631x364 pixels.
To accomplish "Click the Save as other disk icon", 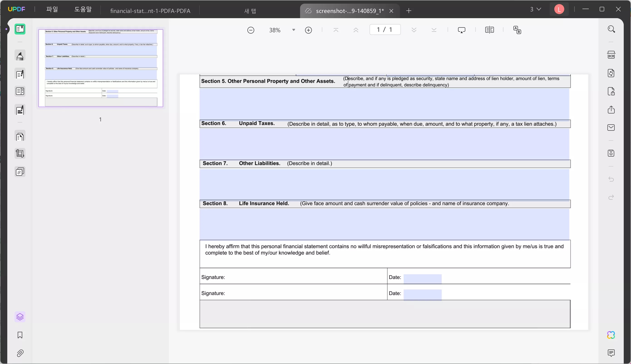I will click(611, 153).
